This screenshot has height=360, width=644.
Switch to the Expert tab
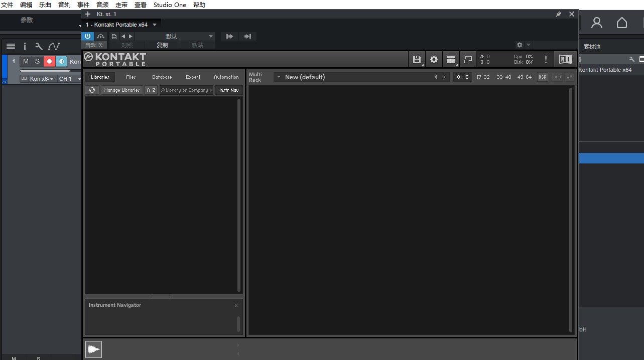click(193, 77)
